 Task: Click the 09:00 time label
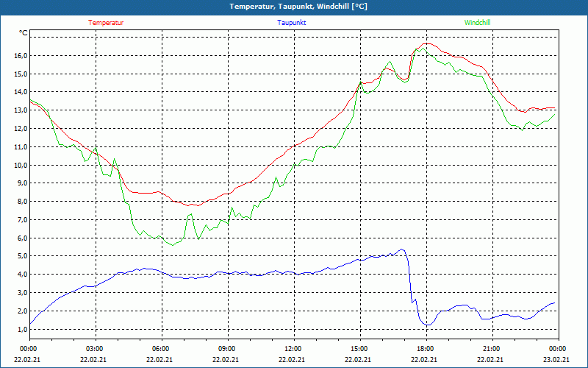click(227, 349)
